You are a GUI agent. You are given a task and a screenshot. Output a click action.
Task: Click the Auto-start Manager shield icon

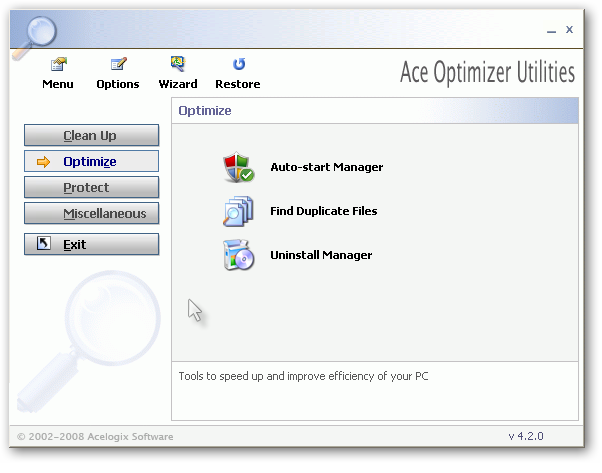tap(238, 167)
